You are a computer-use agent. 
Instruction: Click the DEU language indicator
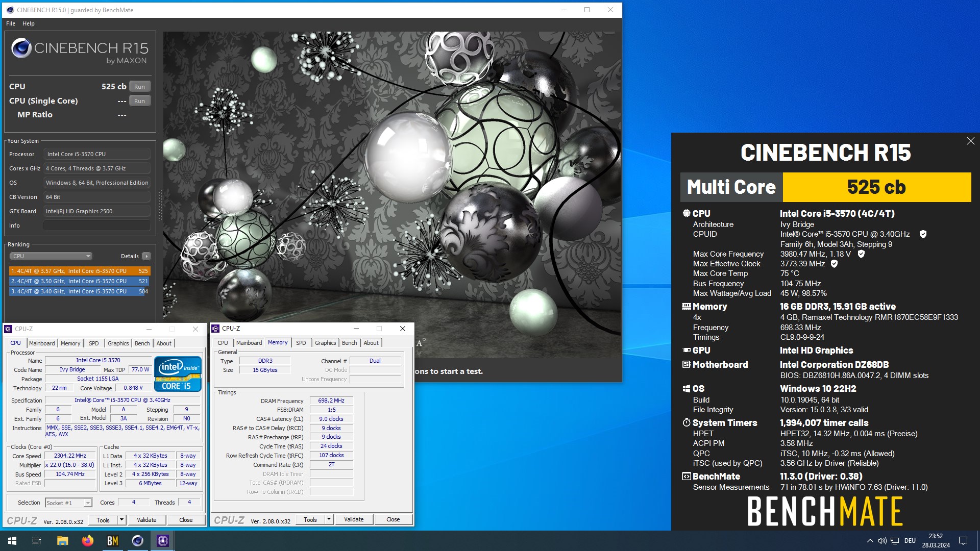[x=910, y=541]
